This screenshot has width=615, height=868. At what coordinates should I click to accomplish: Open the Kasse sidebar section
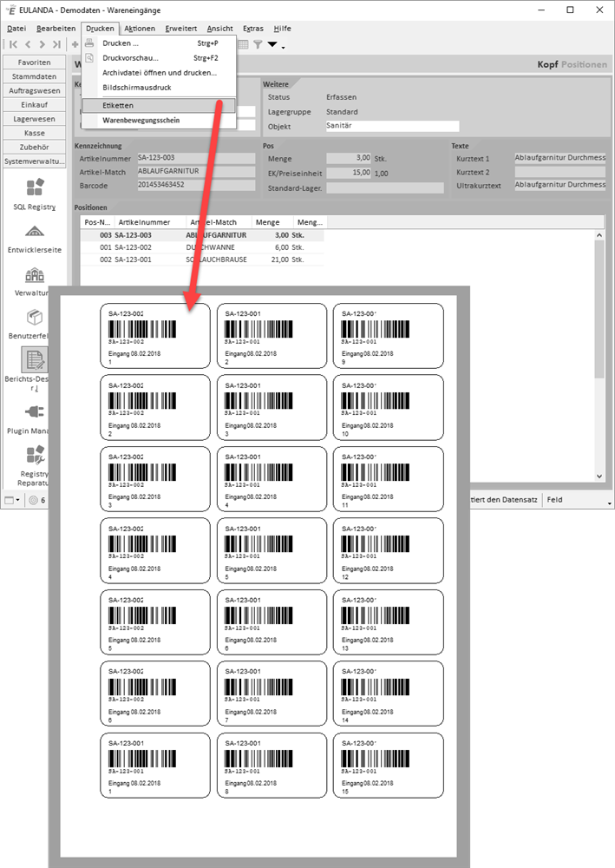35,133
